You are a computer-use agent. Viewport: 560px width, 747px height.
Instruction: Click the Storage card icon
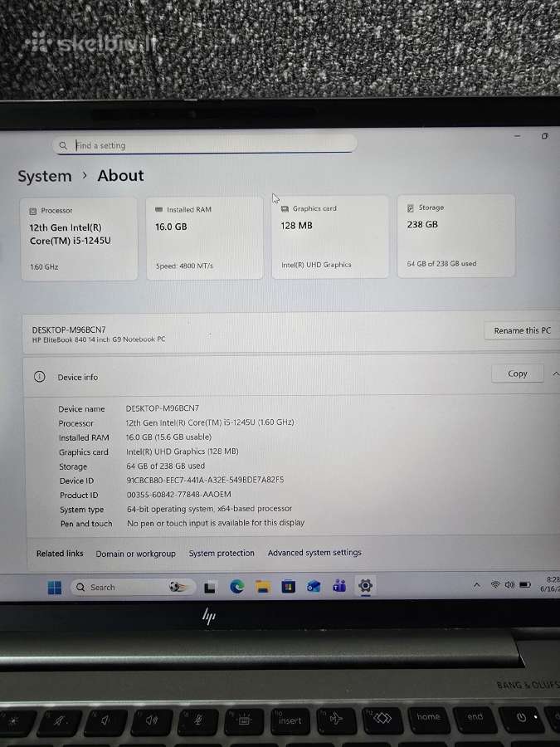[x=411, y=208]
